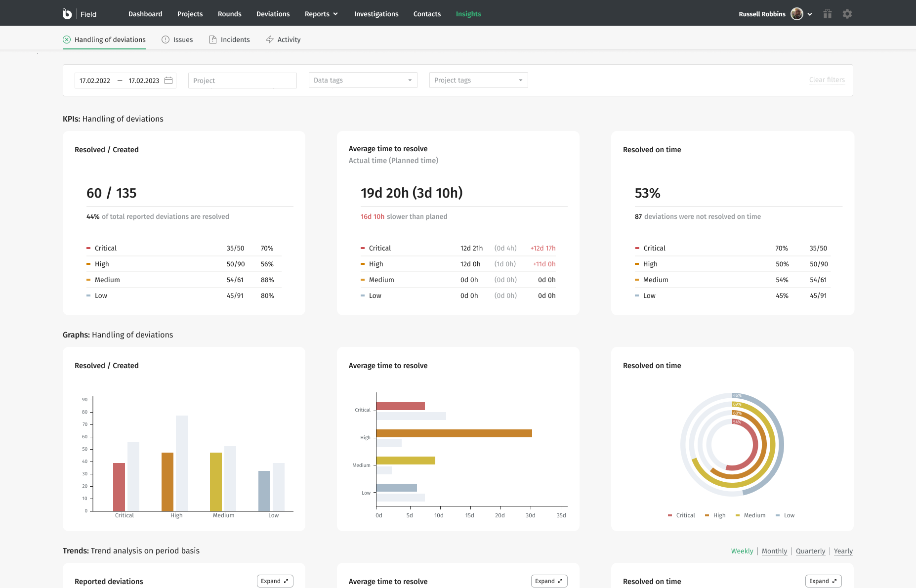Click the Project input field
Viewport: 916px width, 588px height.
(x=243, y=81)
